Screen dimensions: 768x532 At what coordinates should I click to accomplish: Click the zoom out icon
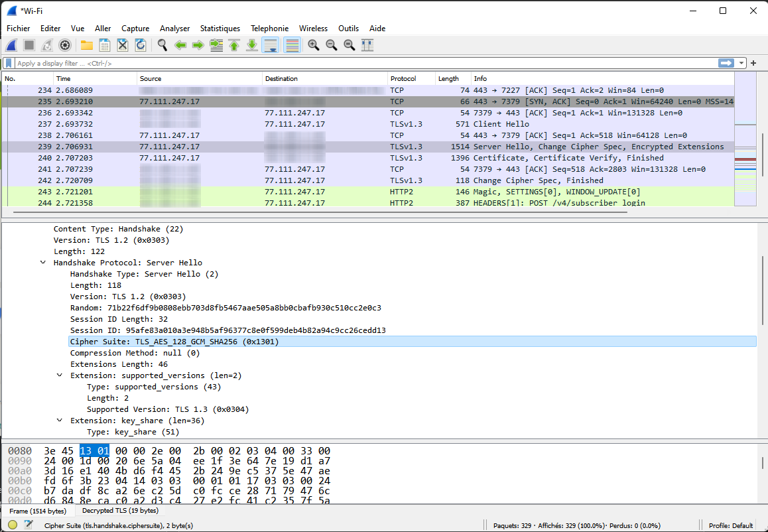click(332, 46)
